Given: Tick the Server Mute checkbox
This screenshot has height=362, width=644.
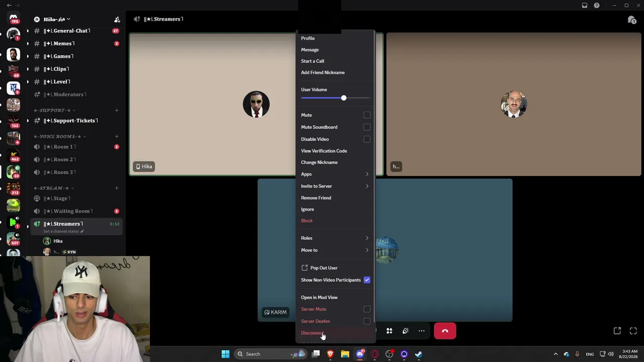Looking at the screenshot, I should click(x=367, y=309).
